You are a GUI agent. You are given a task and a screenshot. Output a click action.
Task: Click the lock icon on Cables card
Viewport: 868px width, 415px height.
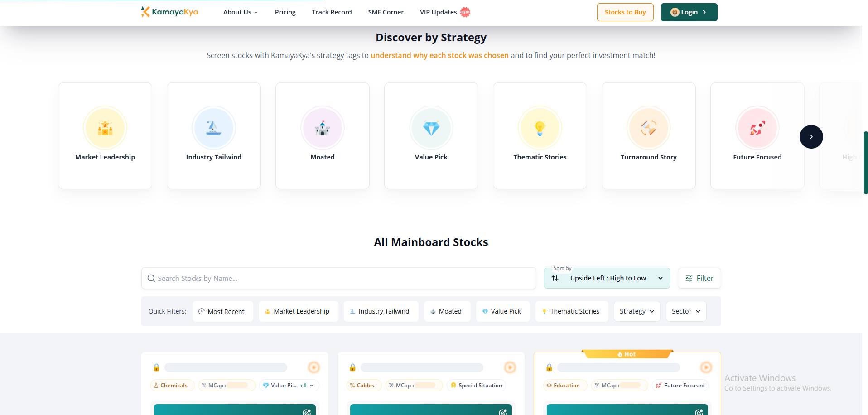point(352,367)
